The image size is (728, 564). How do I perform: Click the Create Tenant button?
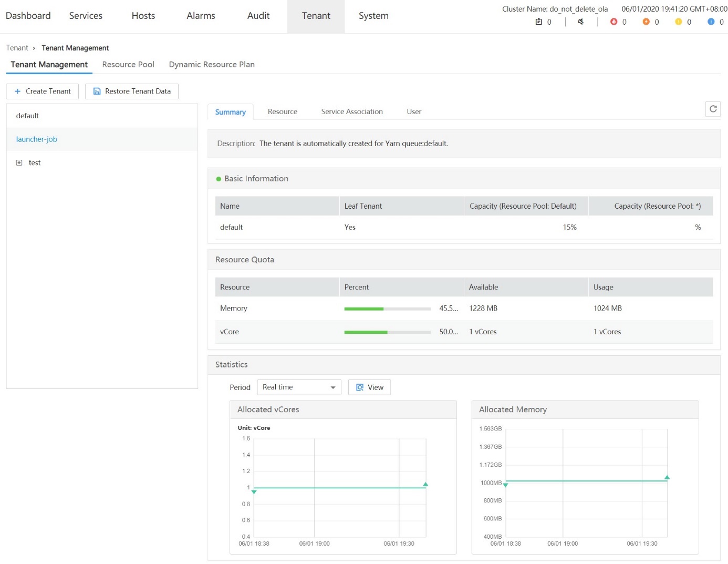click(43, 91)
